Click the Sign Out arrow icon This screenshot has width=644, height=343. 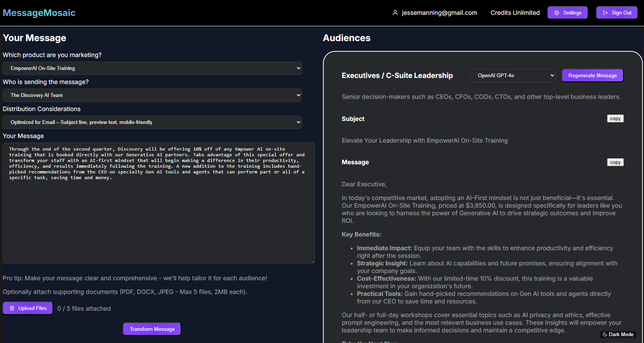click(605, 12)
